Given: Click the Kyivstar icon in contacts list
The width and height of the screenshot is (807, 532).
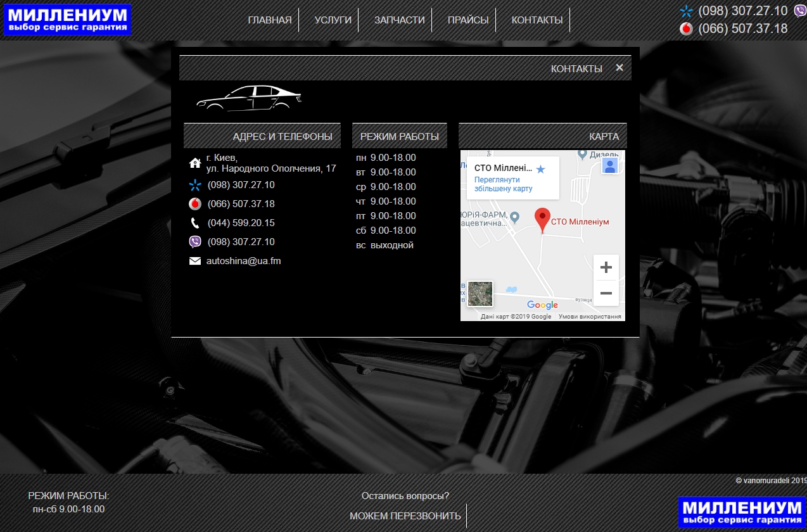Looking at the screenshot, I should click(195, 186).
